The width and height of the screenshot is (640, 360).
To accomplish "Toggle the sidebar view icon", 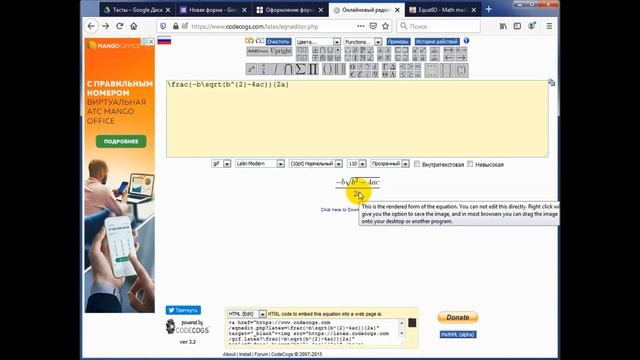I will (x=517, y=26).
